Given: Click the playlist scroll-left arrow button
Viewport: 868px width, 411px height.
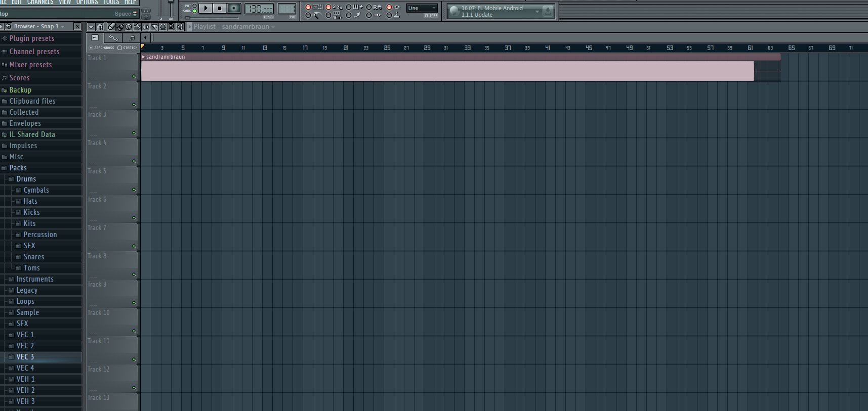Looking at the screenshot, I should click(x=146, y=38).
